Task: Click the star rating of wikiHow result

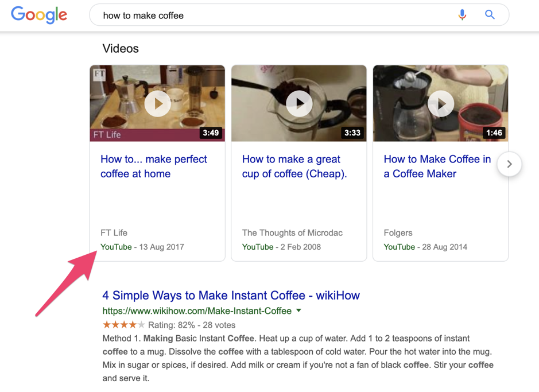Action: coord(123,325)
